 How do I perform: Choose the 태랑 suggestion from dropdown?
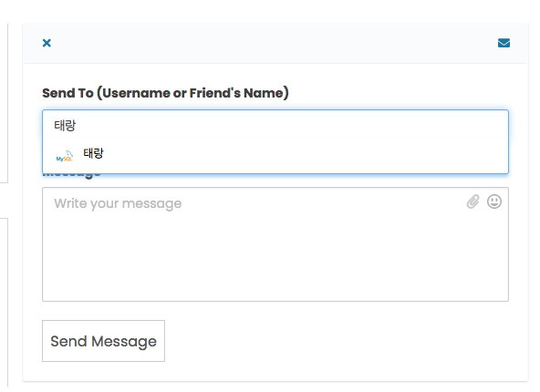[275, 155]
